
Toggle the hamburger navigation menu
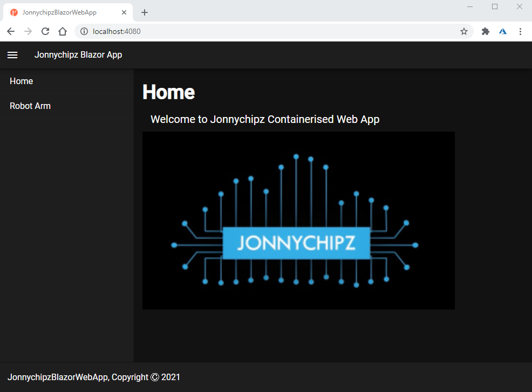12,55
